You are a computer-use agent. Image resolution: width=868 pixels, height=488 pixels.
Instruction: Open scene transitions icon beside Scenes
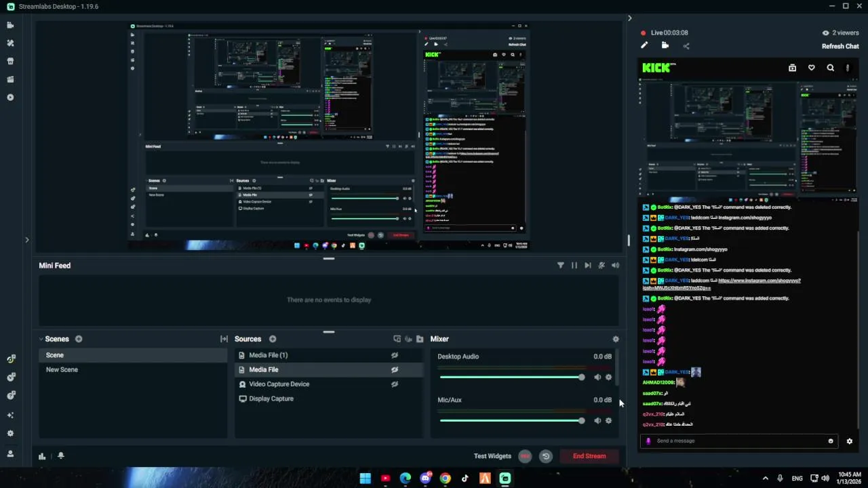pyautogui.click(x=224, y=339)
